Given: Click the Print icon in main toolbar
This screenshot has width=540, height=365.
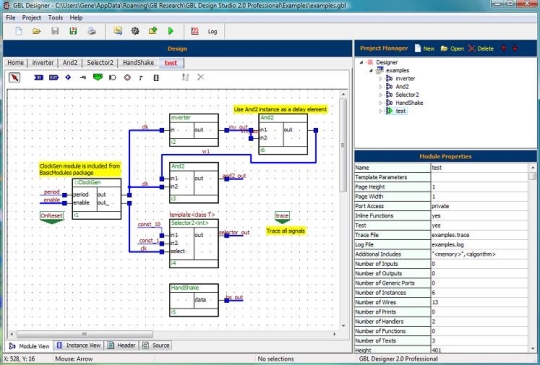Looking at the screenshot, I should [x=91, y=31].
